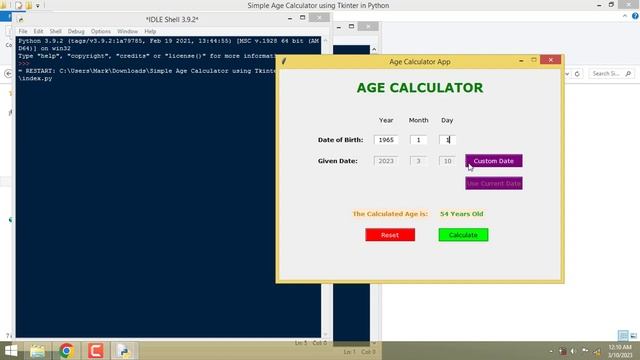Image resolution: width=640 pixels, height=360 pixels.
Task: Click the scroll up arrow of editor window
Action: (x=374, y=49)
